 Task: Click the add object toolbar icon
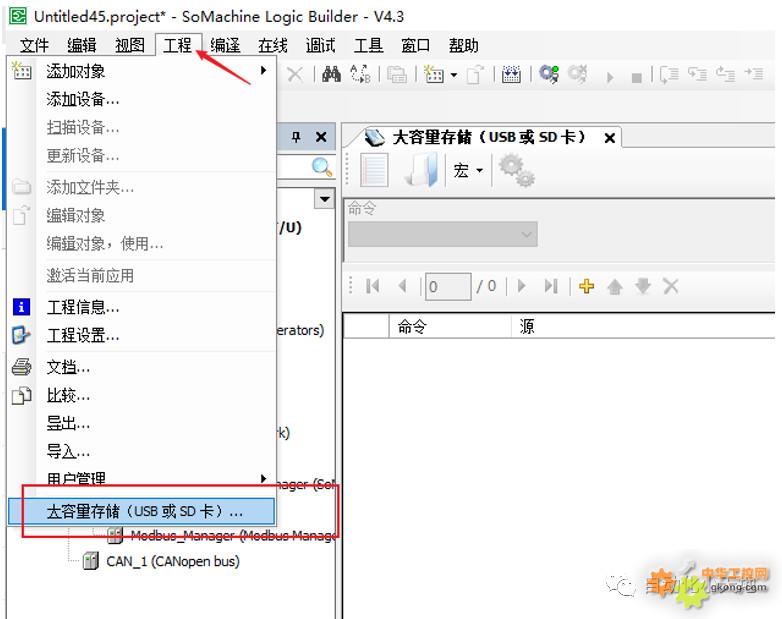pos(433,74)
